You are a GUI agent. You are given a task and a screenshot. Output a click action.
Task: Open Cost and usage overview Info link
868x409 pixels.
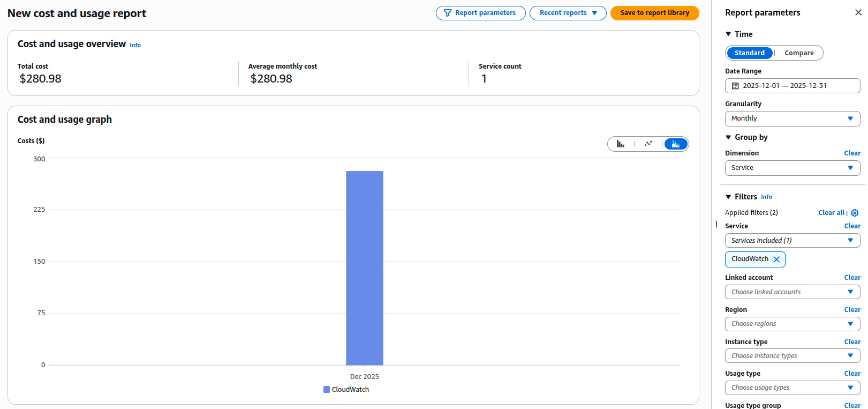[135, 46]
